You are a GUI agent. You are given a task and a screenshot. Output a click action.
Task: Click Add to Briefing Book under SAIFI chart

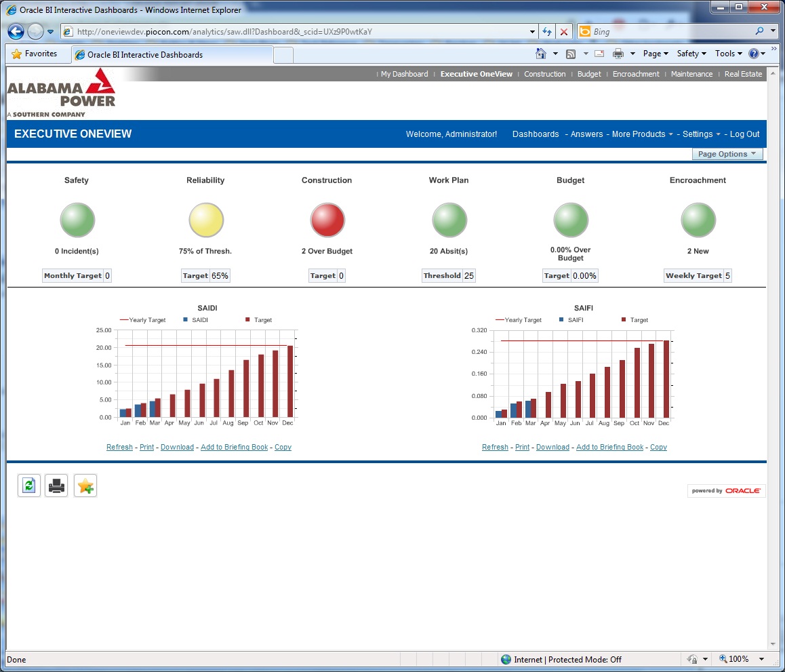point(610,447)
